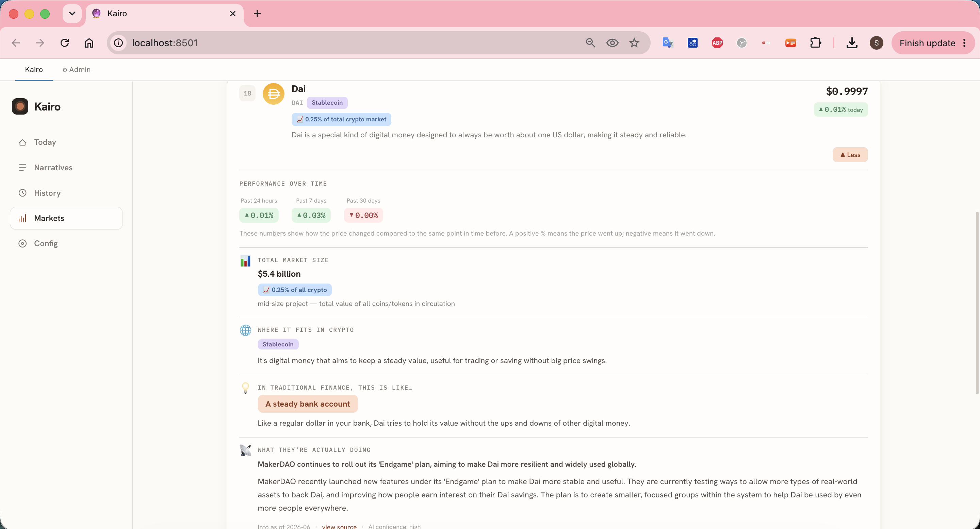
Task: Click the Performance Over Time heading
Action: click(x=283, y=184)
